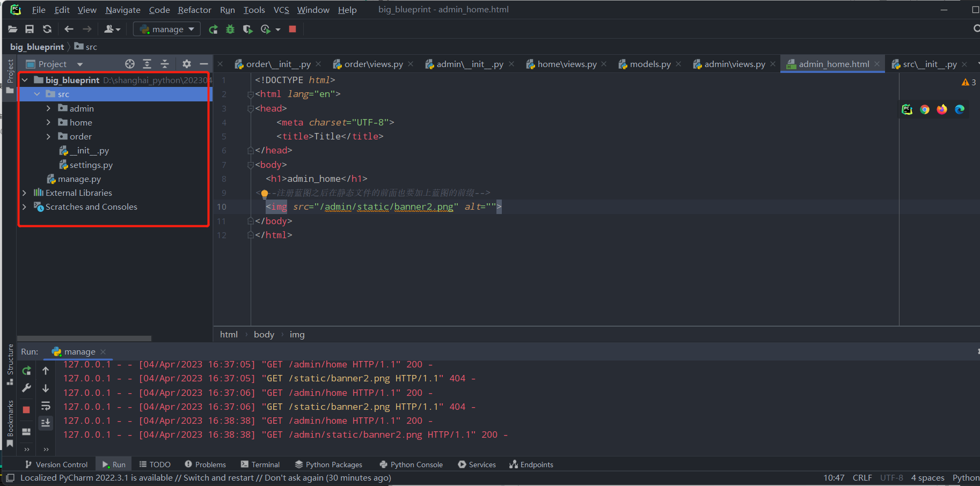Click the Save All floppy disk icon
Screen dimensions: 980x486
point(30,30)
